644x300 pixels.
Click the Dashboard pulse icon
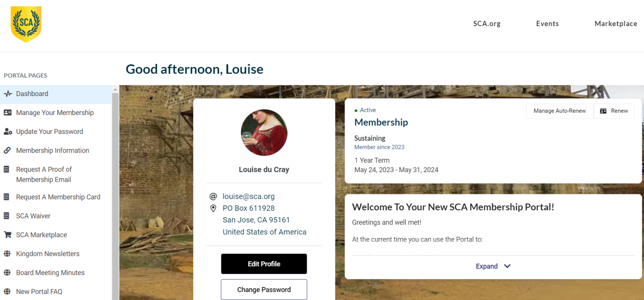(8, 94)
